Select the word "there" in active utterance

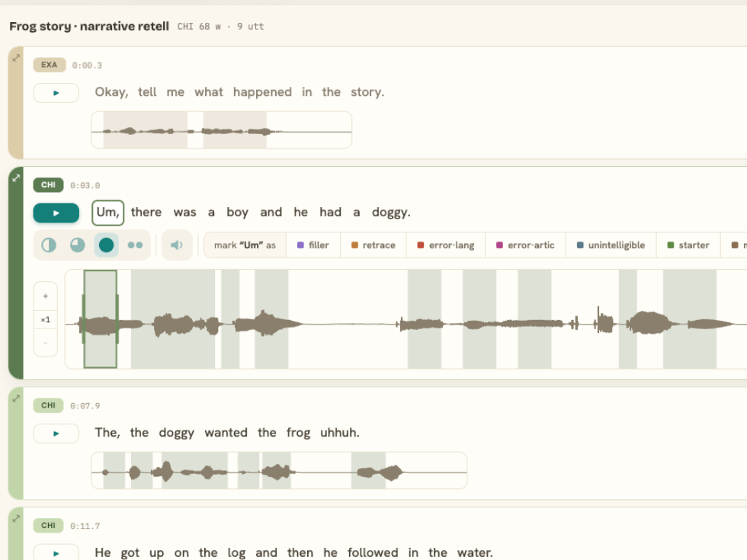[x=146, y=213]
